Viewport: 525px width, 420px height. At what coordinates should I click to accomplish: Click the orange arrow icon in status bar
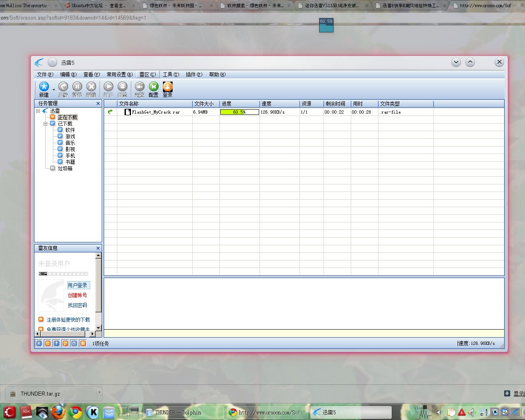pyautogui.click(x=65, y=343)
